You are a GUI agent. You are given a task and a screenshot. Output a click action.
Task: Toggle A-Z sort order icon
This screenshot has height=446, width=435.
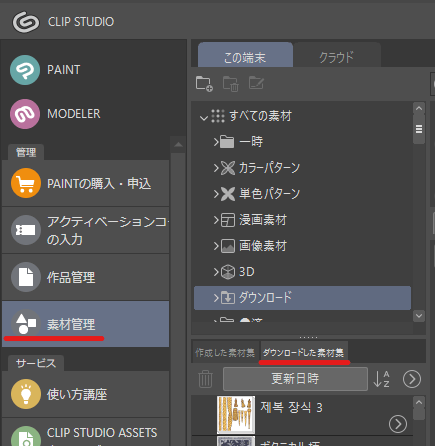[382, 379]
